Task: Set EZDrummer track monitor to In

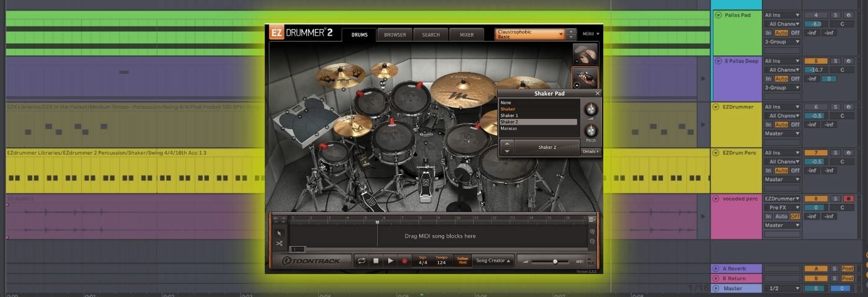Action: point(768,125)
